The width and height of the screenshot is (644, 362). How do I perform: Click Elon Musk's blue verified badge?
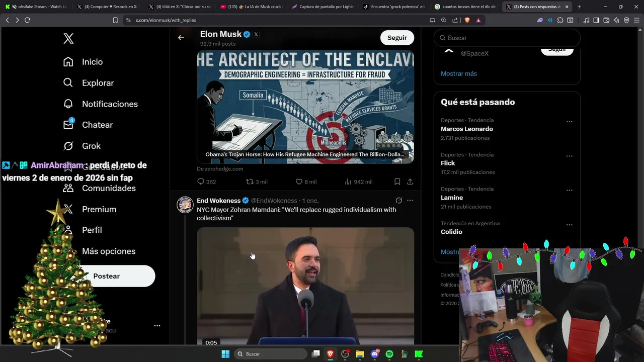click(x=247, y=34)
